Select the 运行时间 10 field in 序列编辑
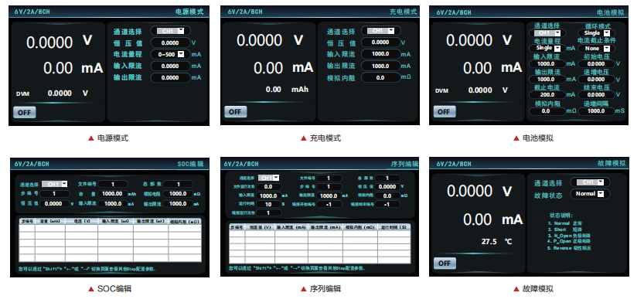The width and height of the screenshot is (644, 306). tap(268, 204)
